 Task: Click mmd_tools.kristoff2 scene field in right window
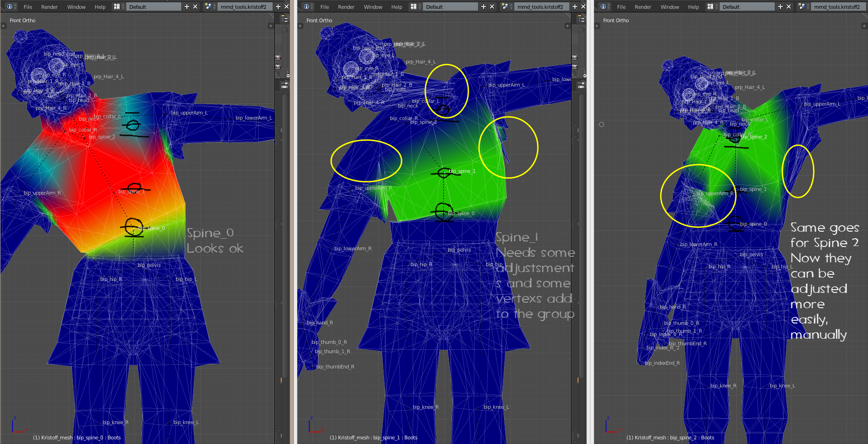pyautogui.click(x=839, y=7)
